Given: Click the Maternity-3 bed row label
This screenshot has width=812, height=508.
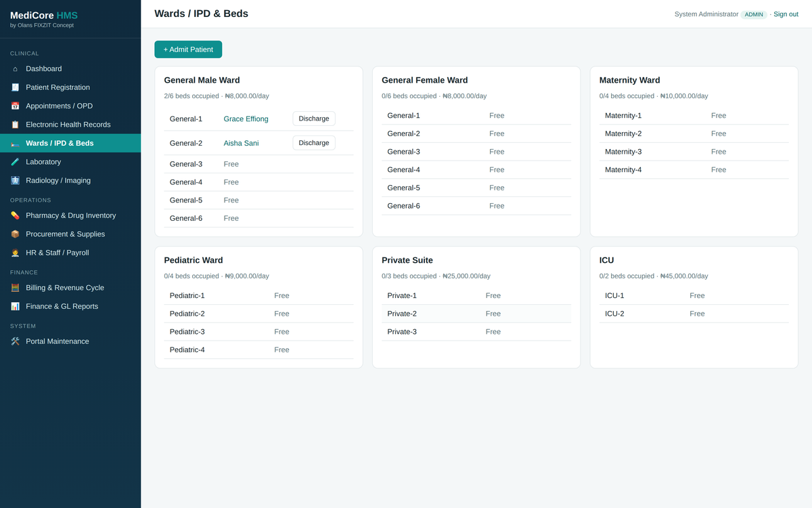Looking at the screenshot, I should click(623, 152).
